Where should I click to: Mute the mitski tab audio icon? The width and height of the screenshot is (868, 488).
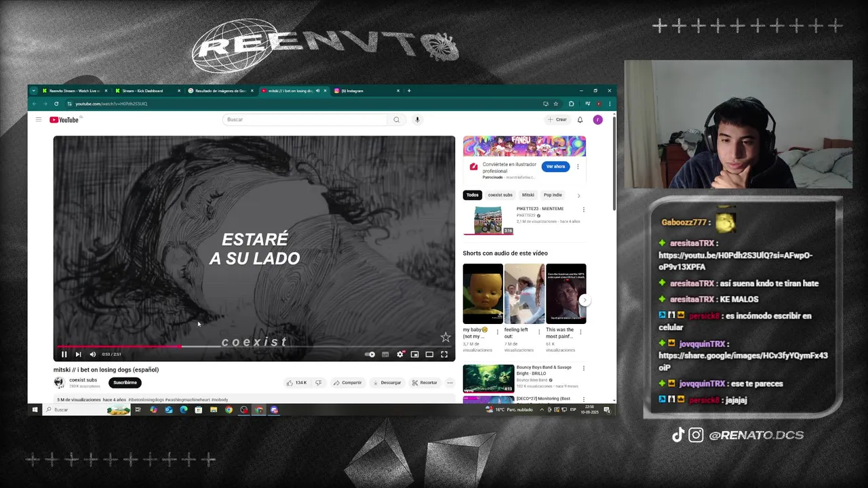pyautogui.click(x=317, y=91)
